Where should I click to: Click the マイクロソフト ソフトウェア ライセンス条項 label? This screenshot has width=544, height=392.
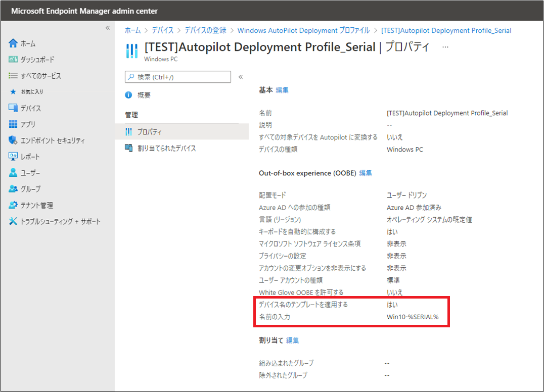310,243
